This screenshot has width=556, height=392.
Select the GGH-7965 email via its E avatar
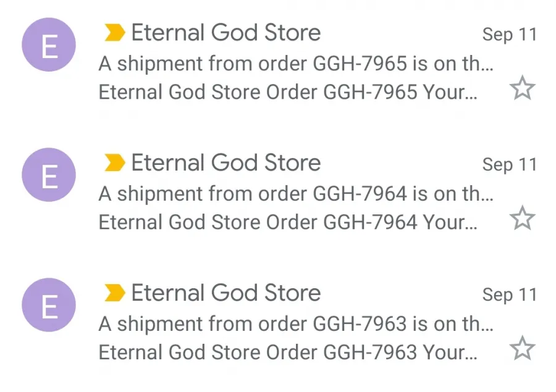(x=49, y=44)
